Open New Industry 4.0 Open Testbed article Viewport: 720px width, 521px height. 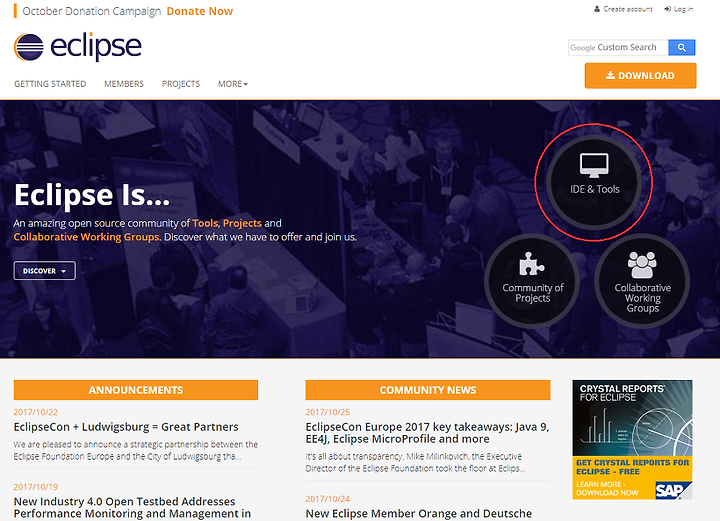132,508
